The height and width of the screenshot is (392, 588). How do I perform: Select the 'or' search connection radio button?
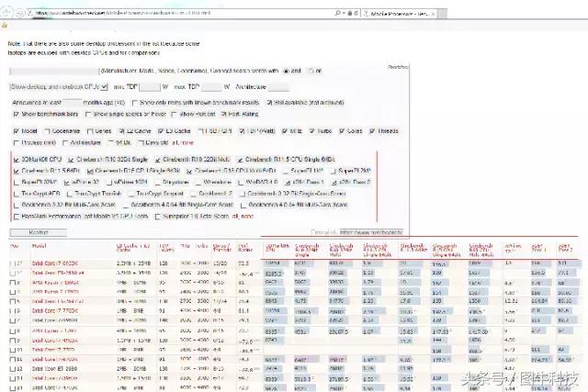[311, 71]
